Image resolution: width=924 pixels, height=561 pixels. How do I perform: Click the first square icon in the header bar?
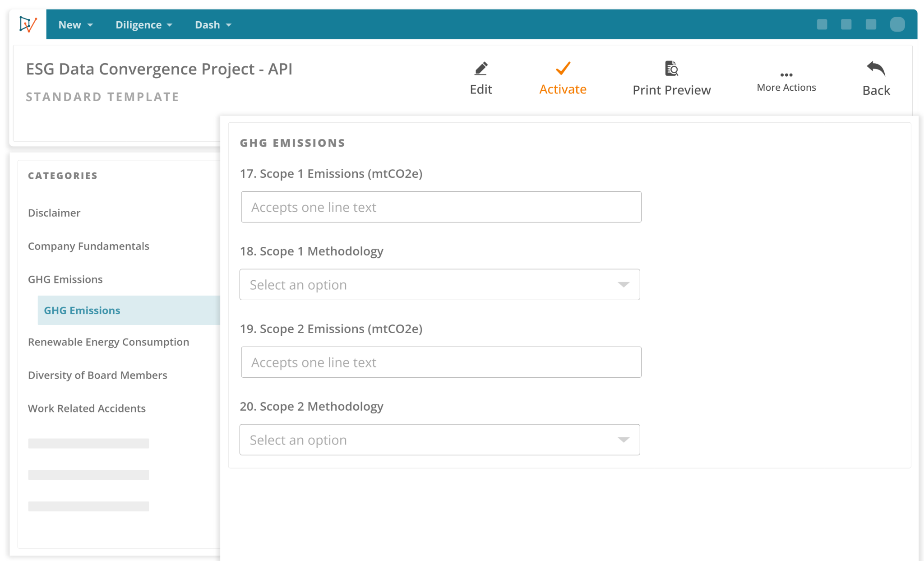[822, 24]
